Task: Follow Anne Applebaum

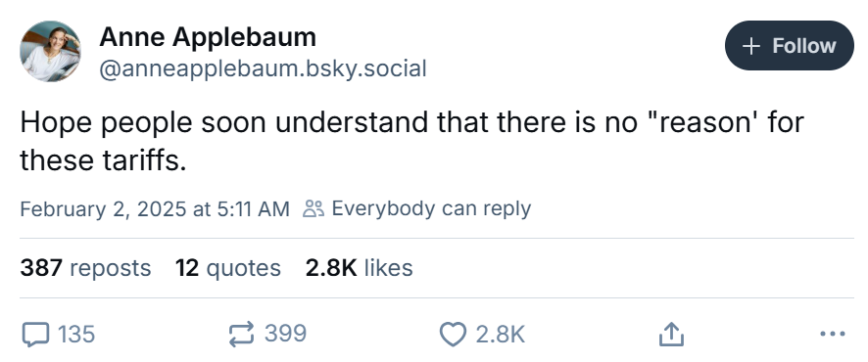Action: coord(790,45)
